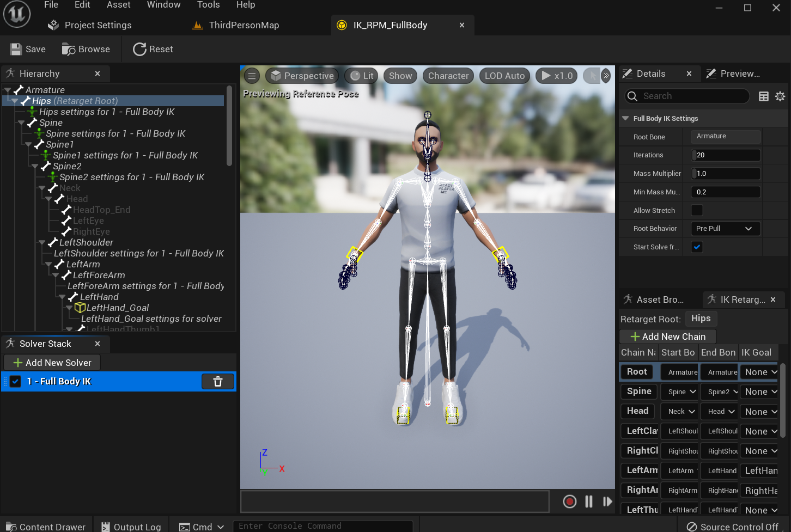
Task: Disable Start Solve from Input Pose
Action: tap(698, 247)
